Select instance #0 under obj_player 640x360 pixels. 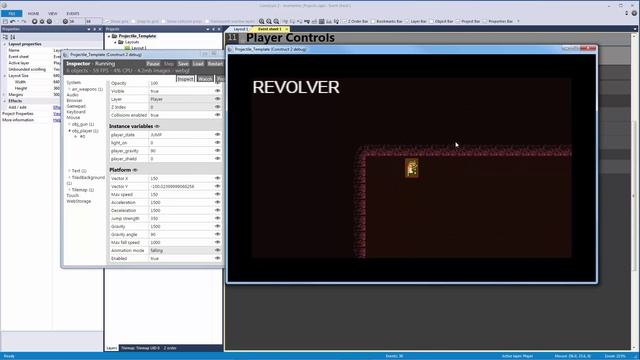[82, 137]
